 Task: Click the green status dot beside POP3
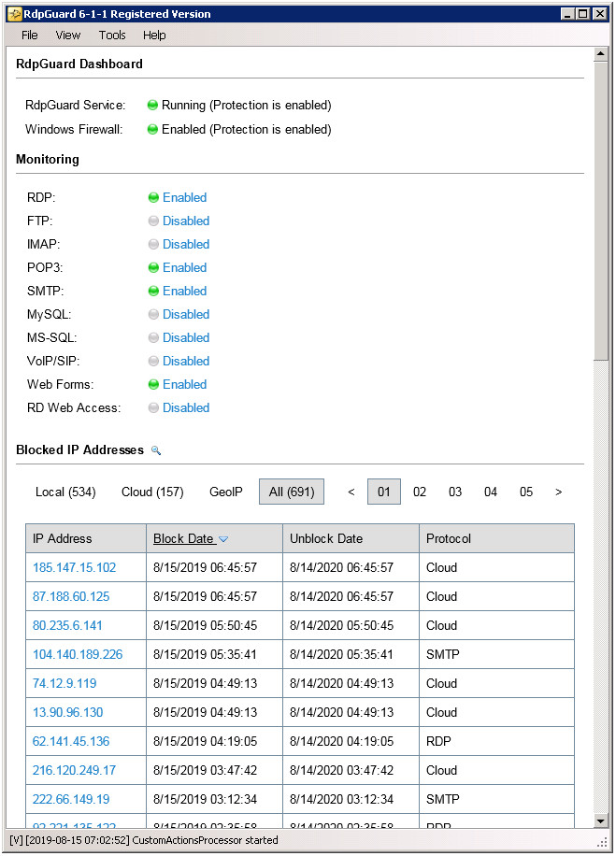[x=153, y=268]
